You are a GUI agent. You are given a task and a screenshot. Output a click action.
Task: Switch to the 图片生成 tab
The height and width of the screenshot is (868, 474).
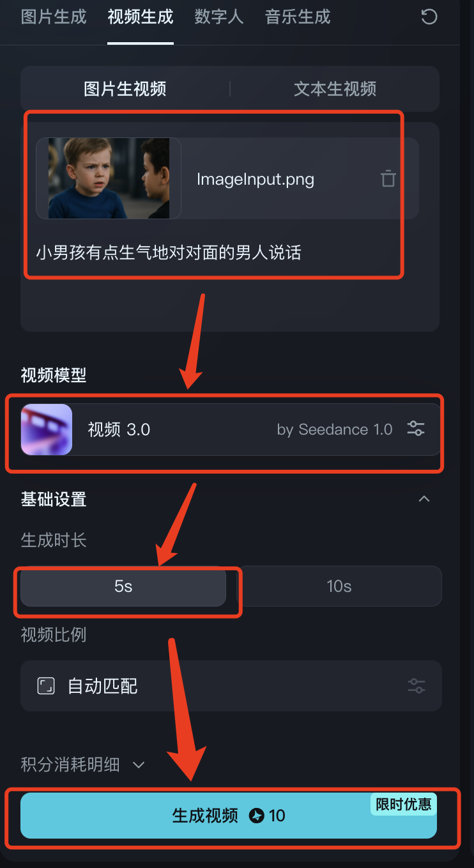(x=54, y=17)
